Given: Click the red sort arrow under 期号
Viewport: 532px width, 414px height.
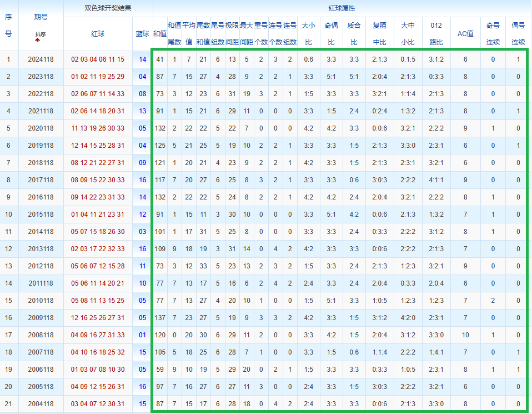Looking at the screenshot, I should [37, 40].
